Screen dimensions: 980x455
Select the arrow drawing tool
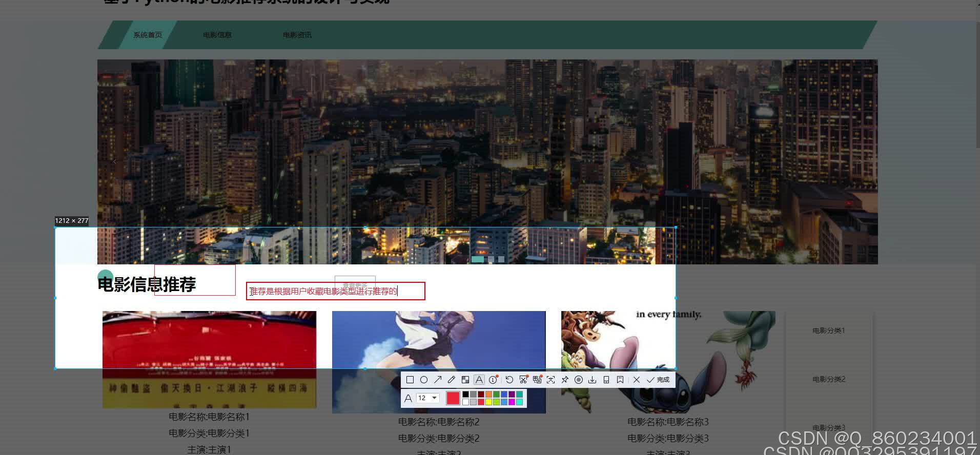pos(438,380)
